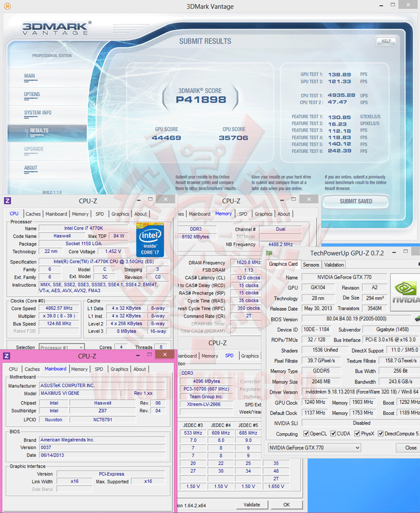Click the Bus Interface value PCI-E 3.0 x16
420x513 pixels.
[390, 340]
